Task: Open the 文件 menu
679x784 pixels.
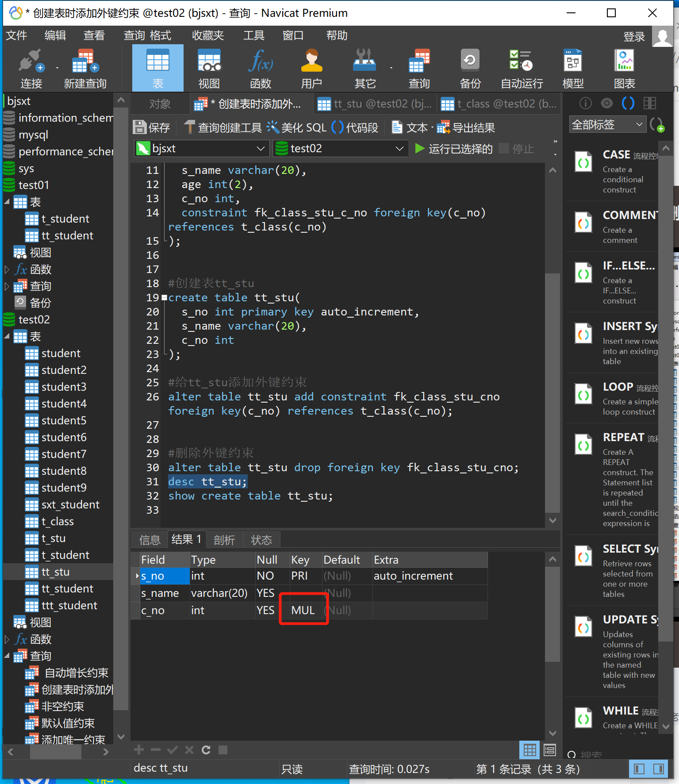Action: 16,35
